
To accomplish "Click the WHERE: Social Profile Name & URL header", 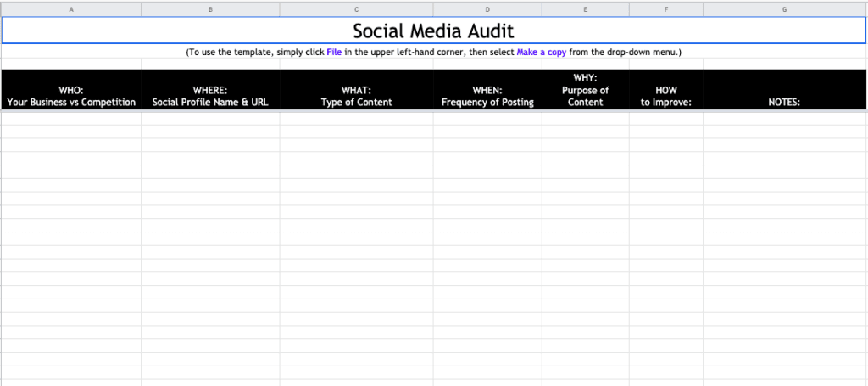I will [x=210, y=90].
